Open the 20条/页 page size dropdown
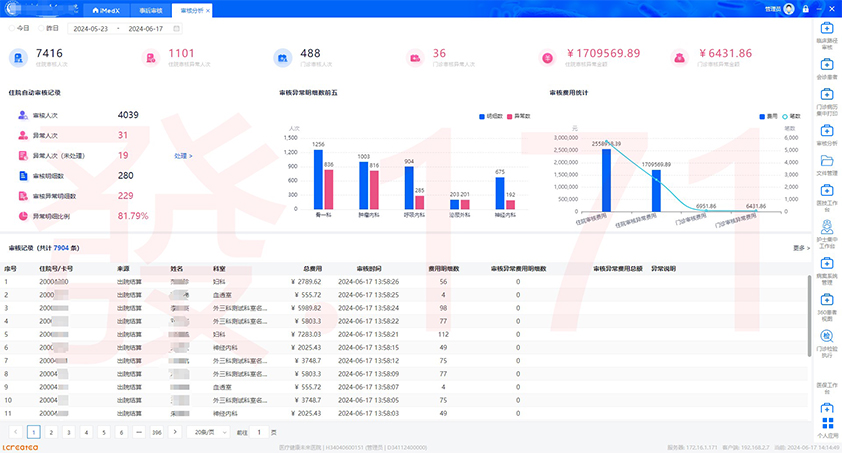The width and height of the screenshot is (842, 453). click(x=208, y=432)
